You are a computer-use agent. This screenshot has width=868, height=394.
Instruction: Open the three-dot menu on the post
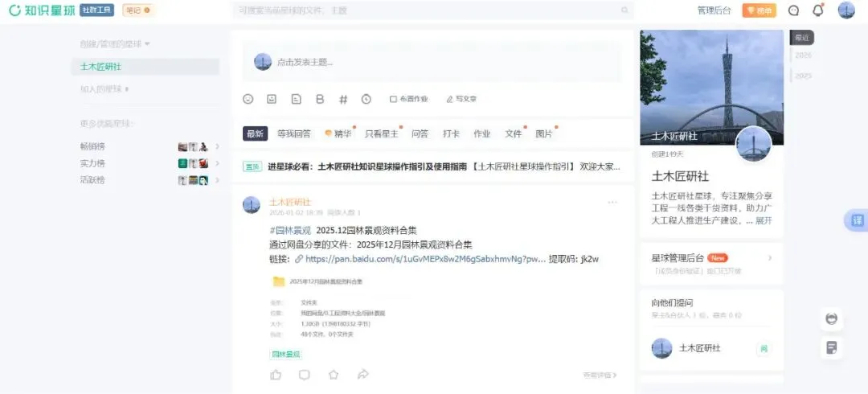(x=612, y=203)
